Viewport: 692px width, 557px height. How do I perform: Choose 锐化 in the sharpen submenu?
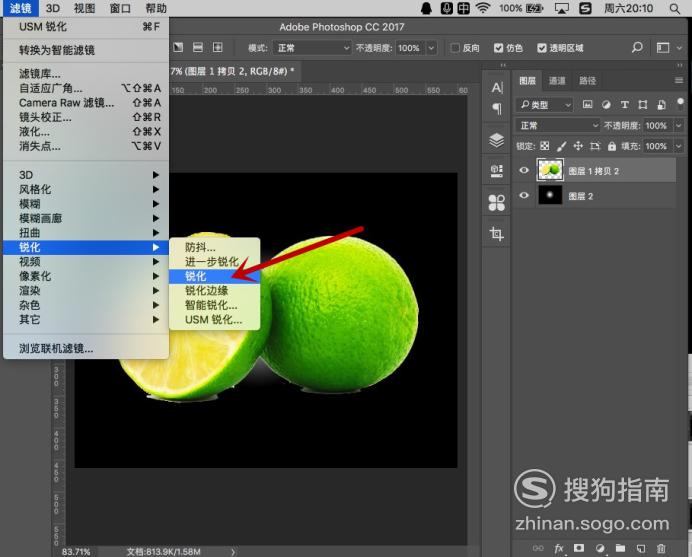(x=214, y=276)
